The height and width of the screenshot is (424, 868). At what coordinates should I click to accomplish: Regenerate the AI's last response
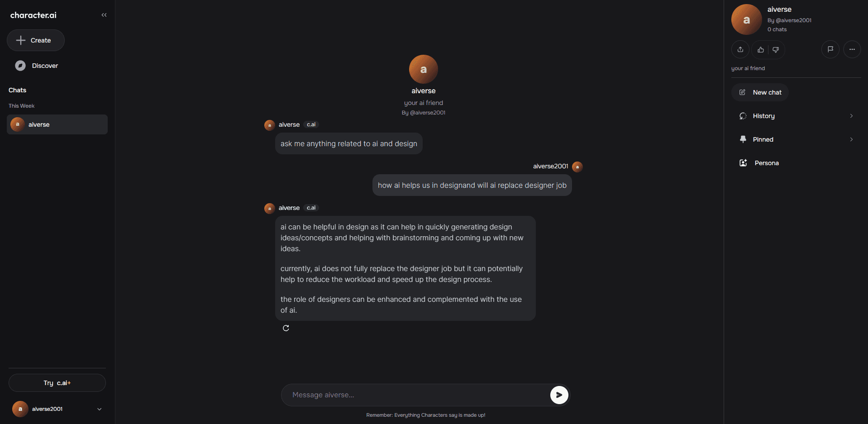(286, 328)
